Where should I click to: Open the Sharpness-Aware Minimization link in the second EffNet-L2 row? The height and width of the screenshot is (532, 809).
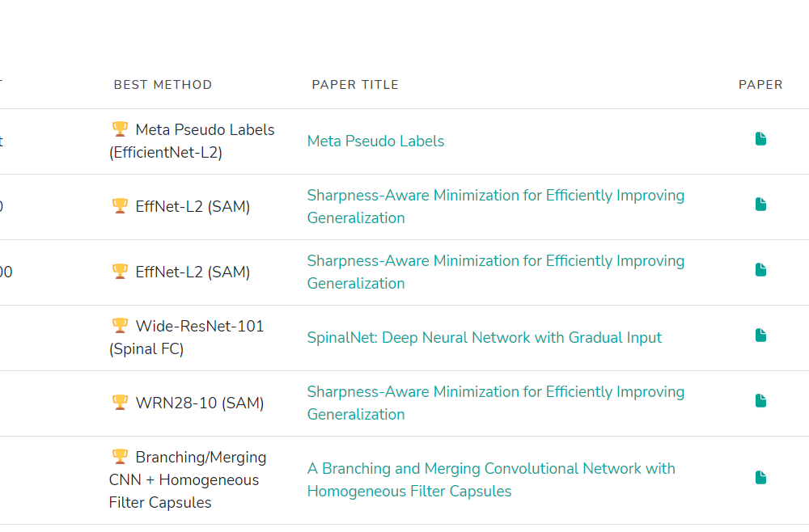click(x=495, y=261)
